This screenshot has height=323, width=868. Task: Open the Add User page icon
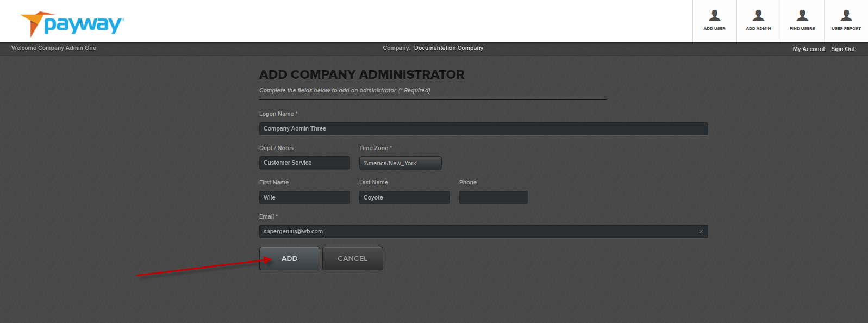point(714,21)
